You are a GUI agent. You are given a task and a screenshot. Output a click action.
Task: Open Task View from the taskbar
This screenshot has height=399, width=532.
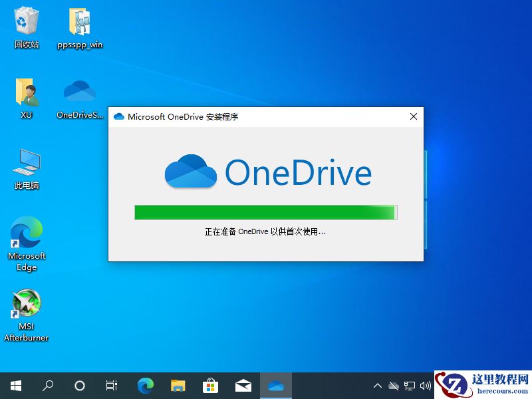click(111, 385)
